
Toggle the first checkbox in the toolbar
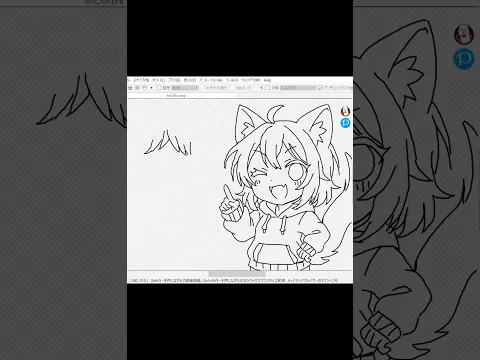coord(159,88)
